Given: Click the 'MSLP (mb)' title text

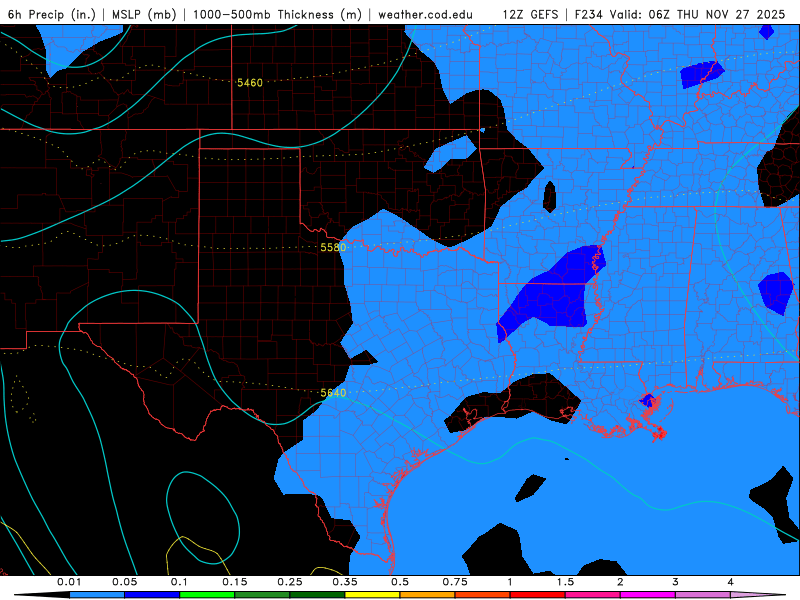Looking at the screenshot, I should pyautogui.click(x=144, y=14).
